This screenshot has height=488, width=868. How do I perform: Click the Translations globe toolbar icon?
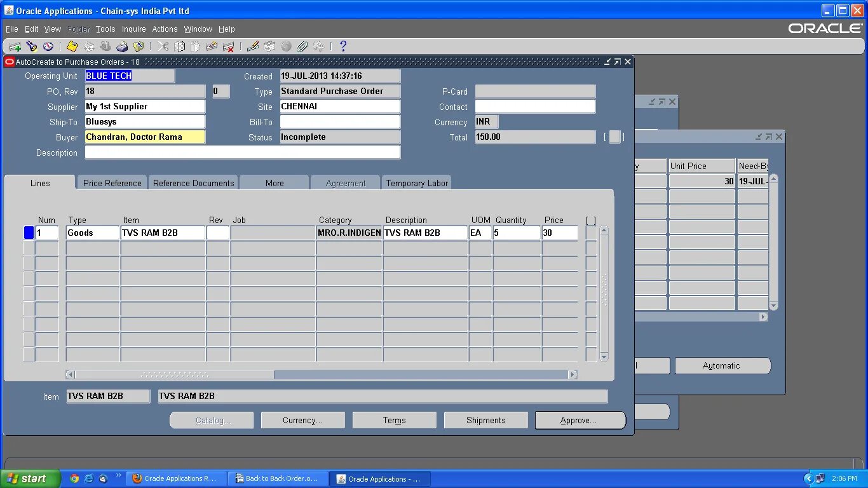[286, 46]
